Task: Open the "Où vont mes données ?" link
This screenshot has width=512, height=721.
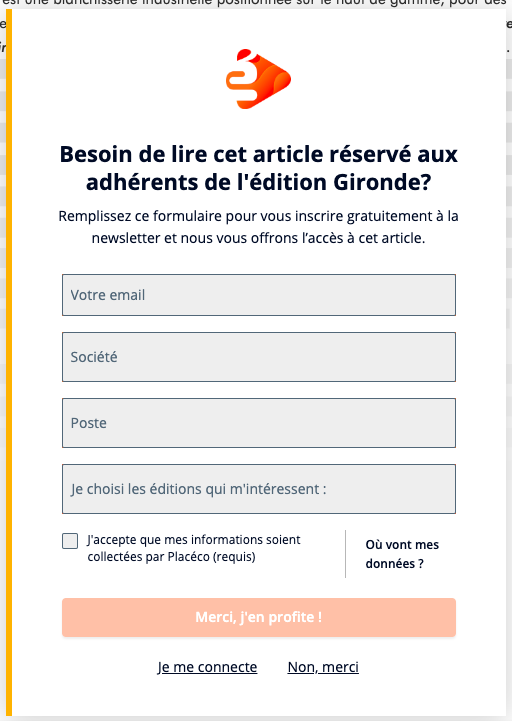Action: (x=402, y=554)
